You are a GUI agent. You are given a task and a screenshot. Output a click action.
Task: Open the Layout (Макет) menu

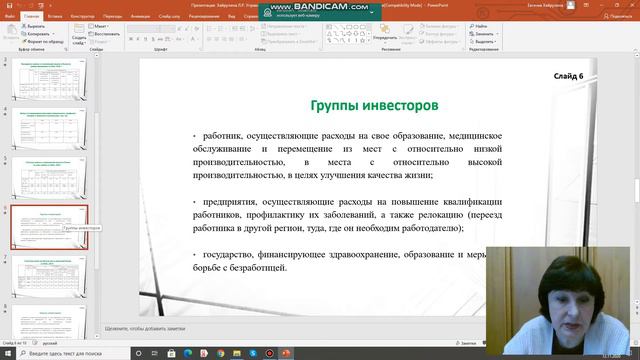[x=98, y=27]
